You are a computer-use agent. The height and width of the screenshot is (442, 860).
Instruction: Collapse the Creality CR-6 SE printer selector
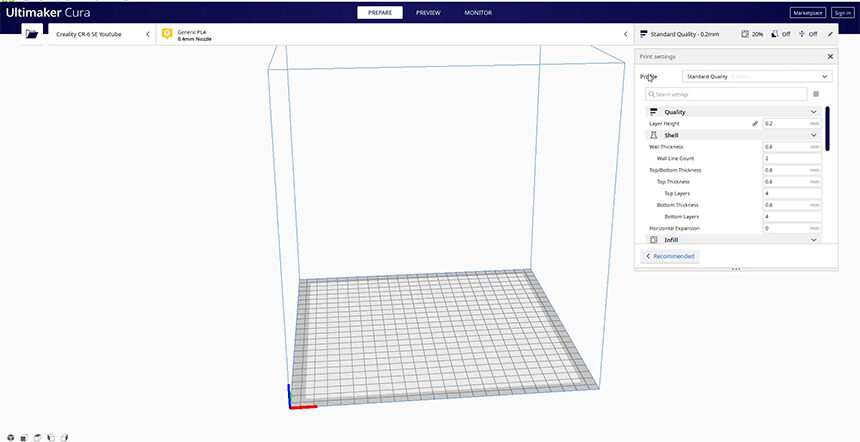pyautogui.click(x=148, y=34)
